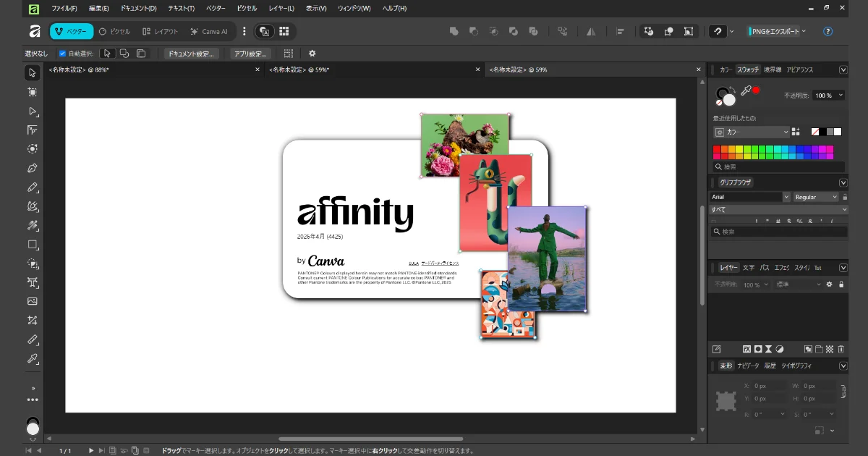The width and height of the screenshot is (868, 456).
Task: Click the ドキュメント設定... button
Action: (190, 54)
